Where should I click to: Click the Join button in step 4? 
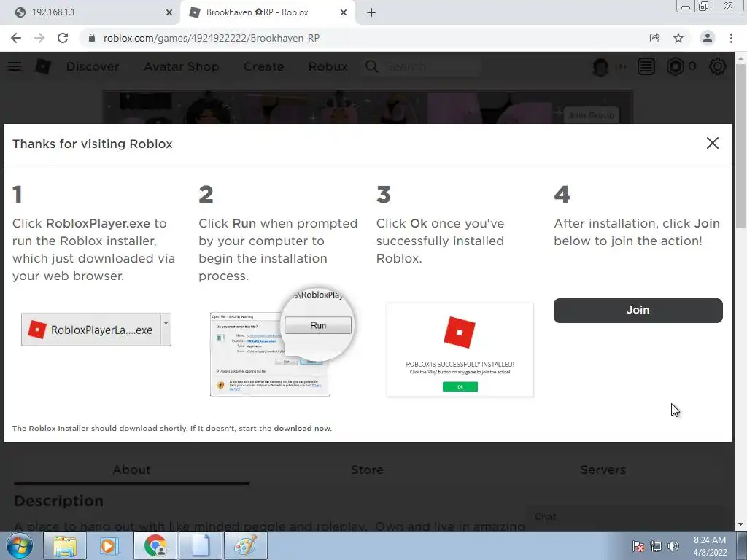coord(638,310)
